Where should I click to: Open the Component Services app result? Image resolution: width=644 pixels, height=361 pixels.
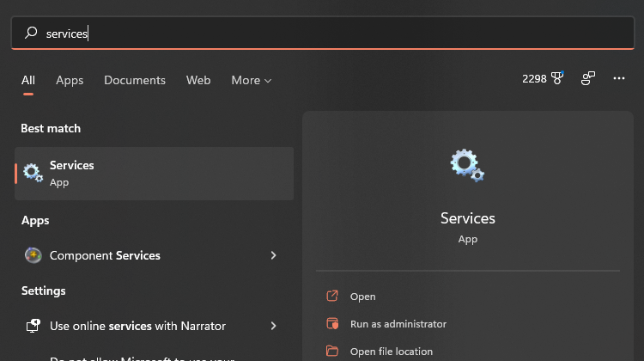(154, 255)
